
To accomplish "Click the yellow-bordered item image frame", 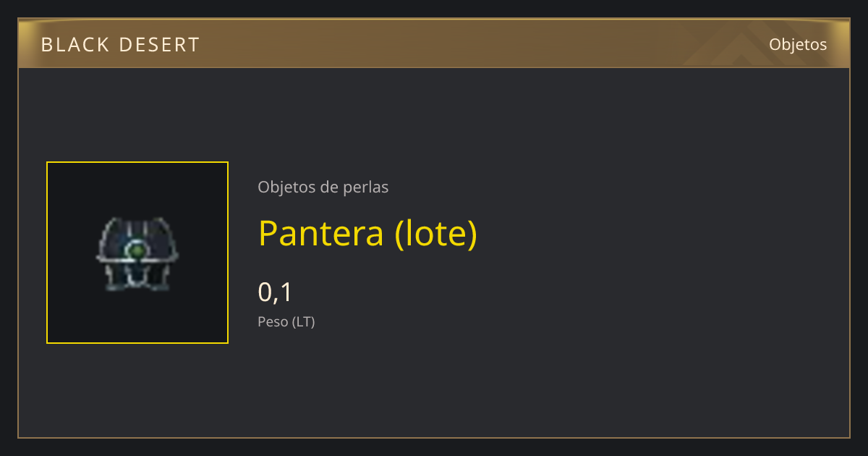I will [137, 253].
